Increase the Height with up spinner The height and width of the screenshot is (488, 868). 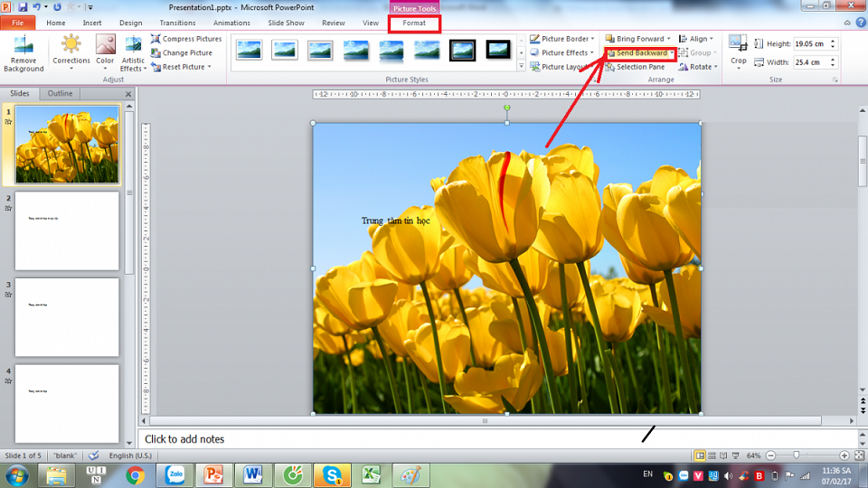[833, 41]
